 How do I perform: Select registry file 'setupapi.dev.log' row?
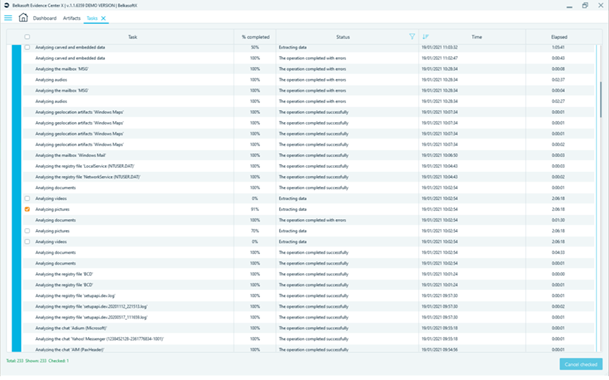[308, 296]
